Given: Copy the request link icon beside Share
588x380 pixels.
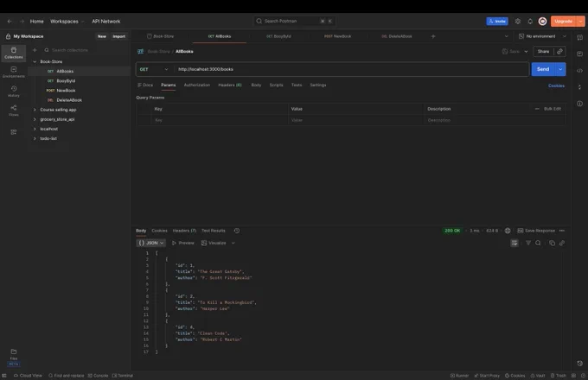Looking at the screenshot, I should coord(559,51).
